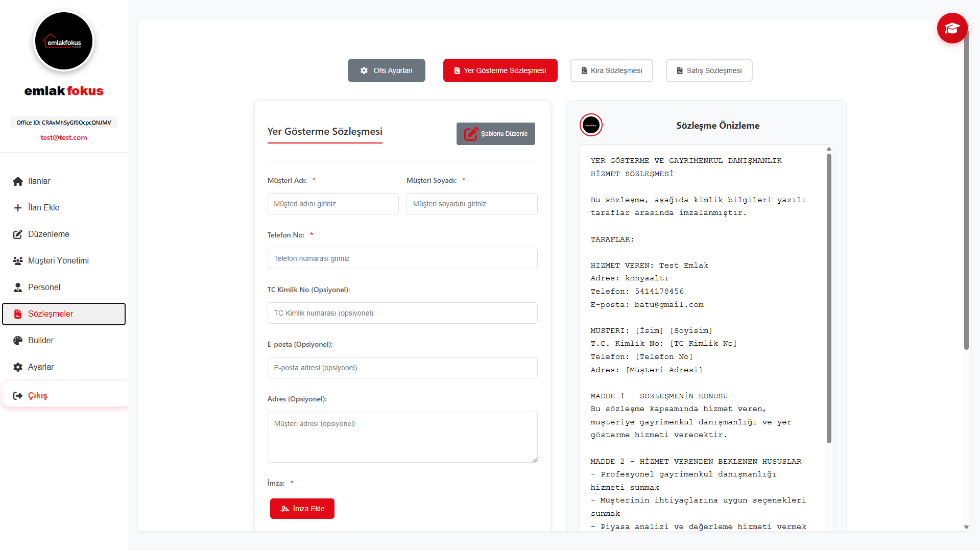
Task: Click the Telefon numarası input field
Action: pyautogui.click(x=402, y=258)
